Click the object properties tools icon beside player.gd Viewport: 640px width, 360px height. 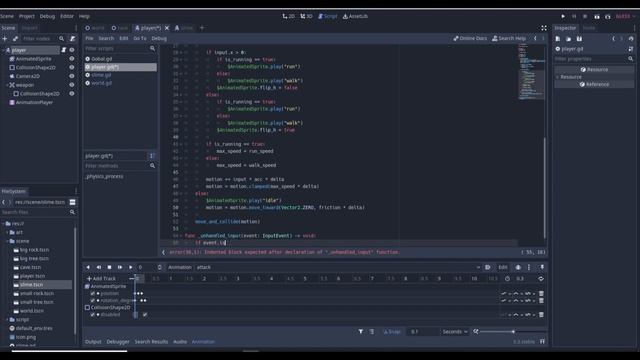coord(631,49)
